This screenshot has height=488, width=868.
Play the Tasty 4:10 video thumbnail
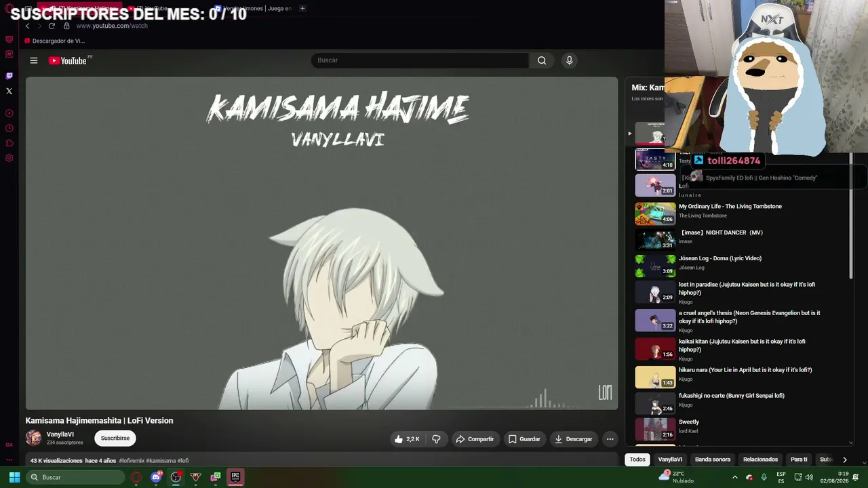pyautogui.click(x=655, y=159)
